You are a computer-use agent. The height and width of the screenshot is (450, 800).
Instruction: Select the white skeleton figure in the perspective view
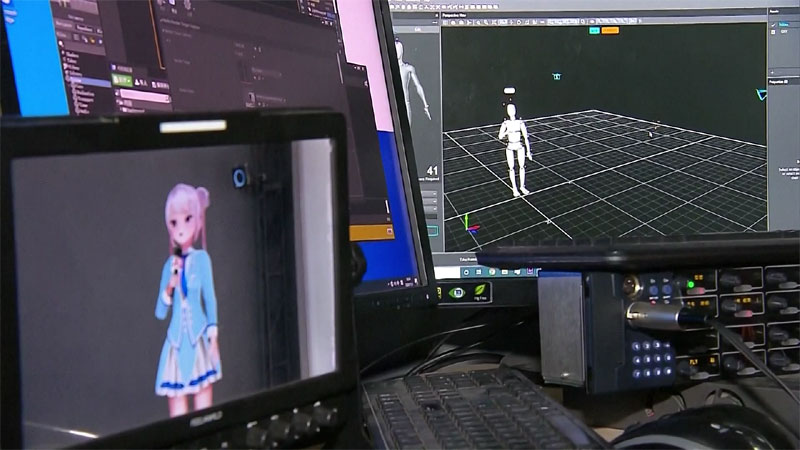tap(515, 149)
